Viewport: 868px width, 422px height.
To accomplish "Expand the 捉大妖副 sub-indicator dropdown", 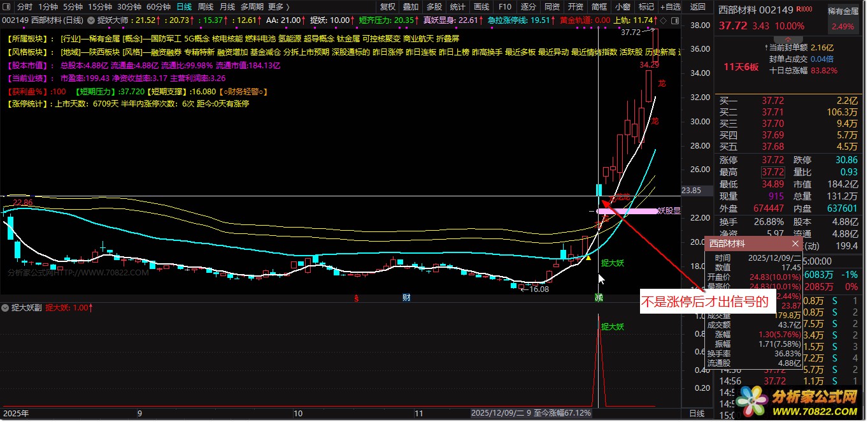I will tap(6, 307).
